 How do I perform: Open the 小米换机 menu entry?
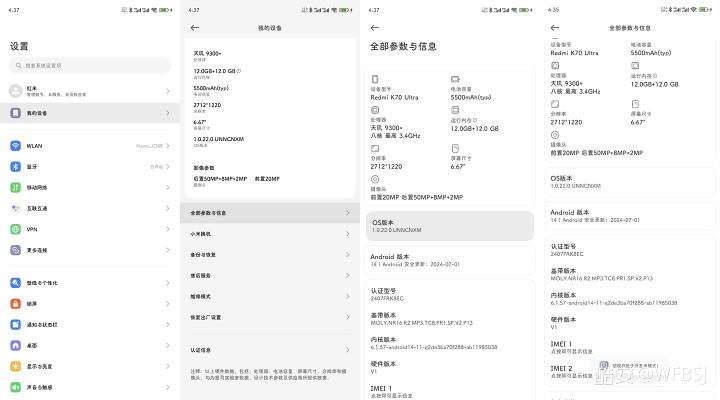tap(270, 234)
